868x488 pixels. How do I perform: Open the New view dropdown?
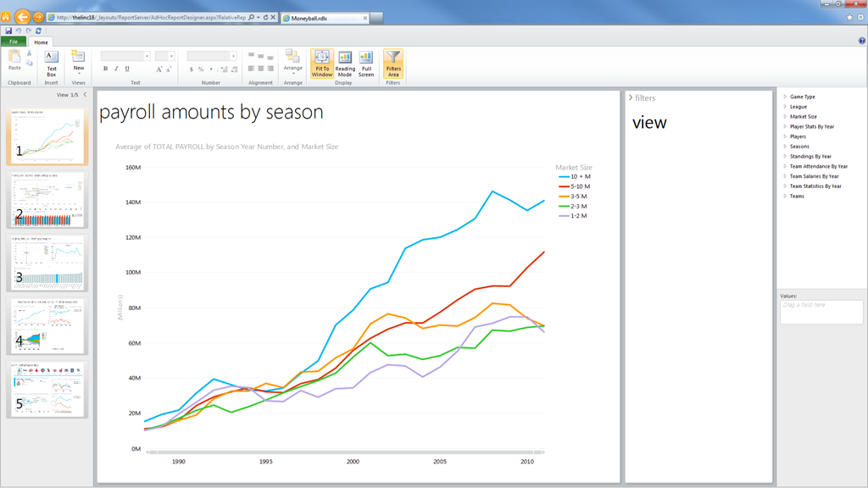point(79,62)
